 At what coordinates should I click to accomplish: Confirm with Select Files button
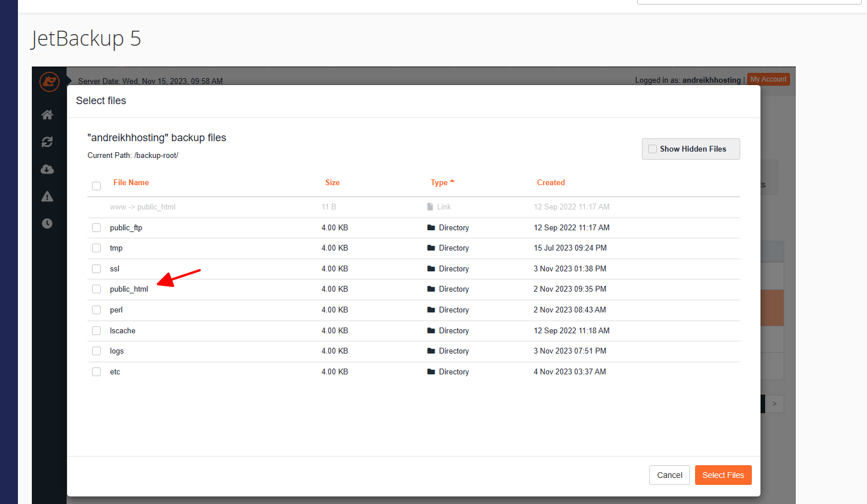pos(723,475)
